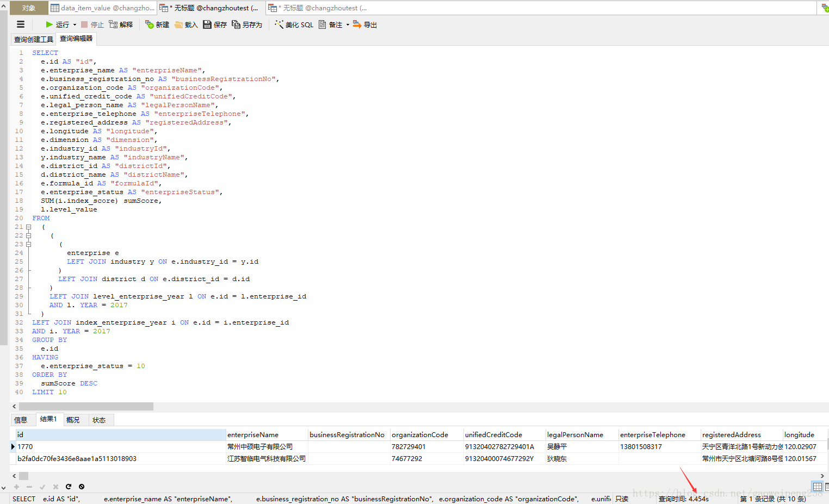Click longitude cell 120.01567
The image size is (829, 504).
tap(805, 458)
